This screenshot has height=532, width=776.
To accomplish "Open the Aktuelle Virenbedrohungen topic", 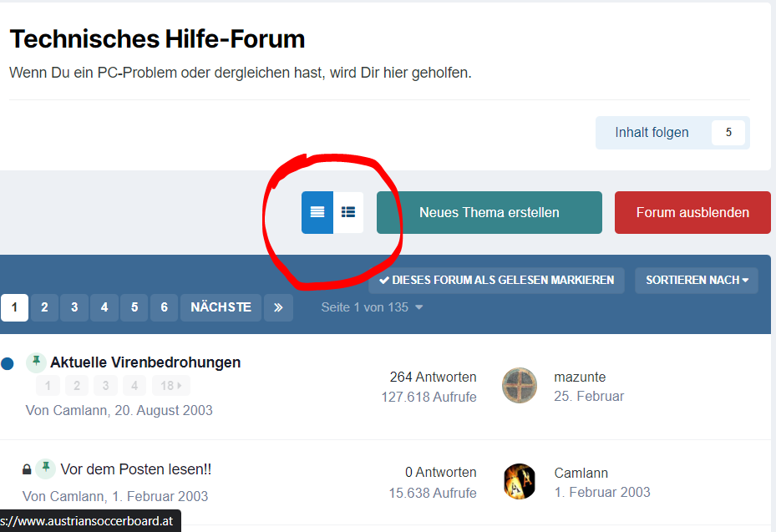I will [145, 362].
